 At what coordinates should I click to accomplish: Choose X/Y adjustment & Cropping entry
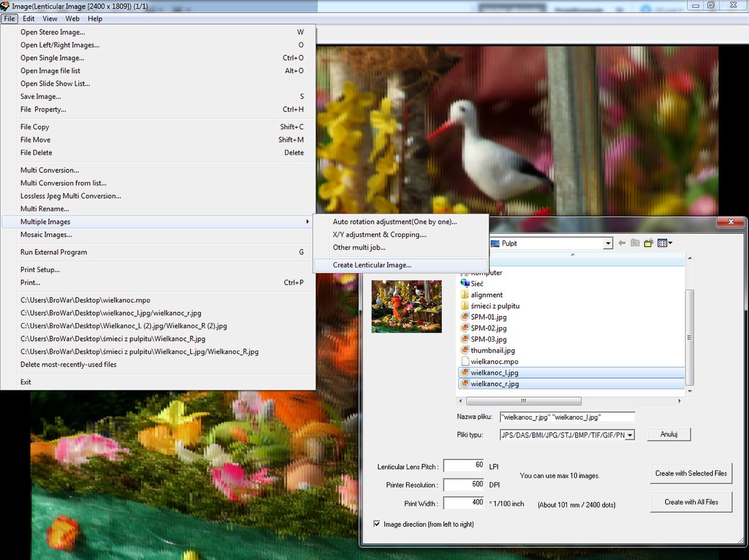coord(401,235)
